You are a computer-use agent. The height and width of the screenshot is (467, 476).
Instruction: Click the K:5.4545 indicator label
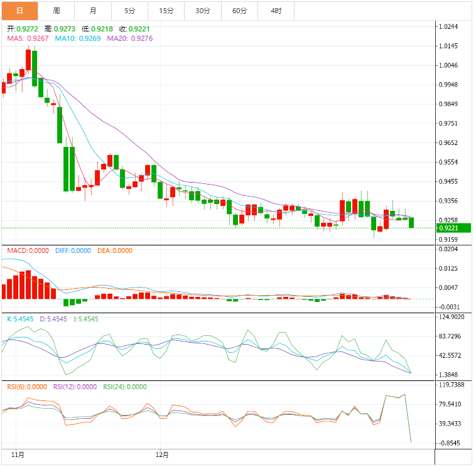[x=20, y=319]
